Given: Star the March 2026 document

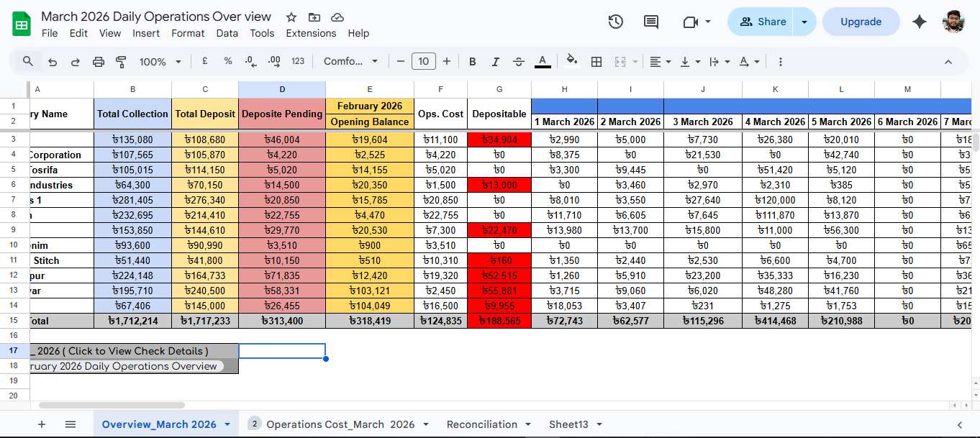Looking at the screenshot, I should (x=291, y=17).
